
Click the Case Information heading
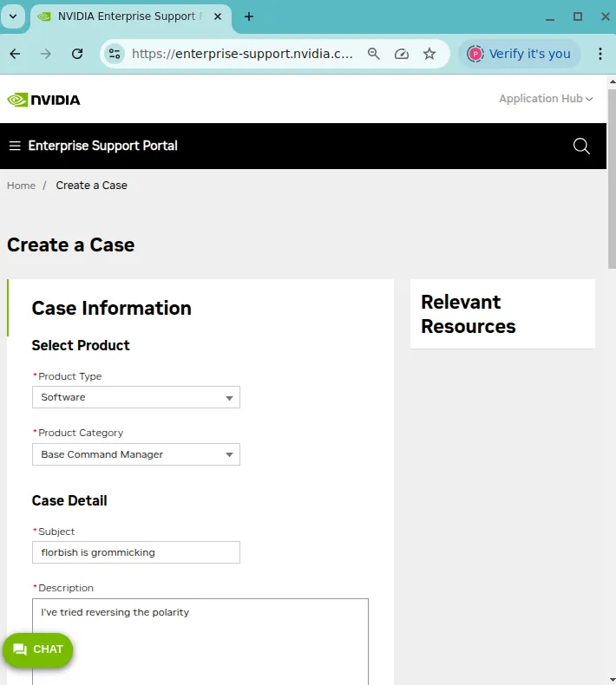[x=111, y=308]
